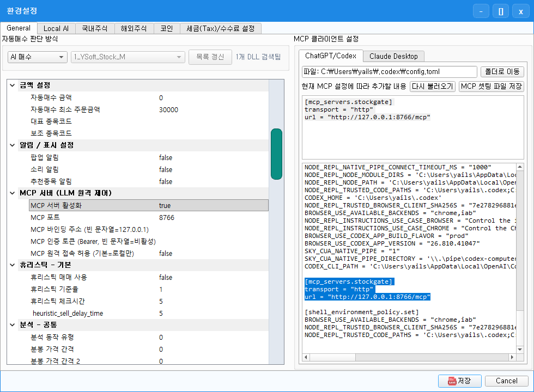Collapse the 금액 설정 group
The image size is (534, 392).
click(12, 85)
